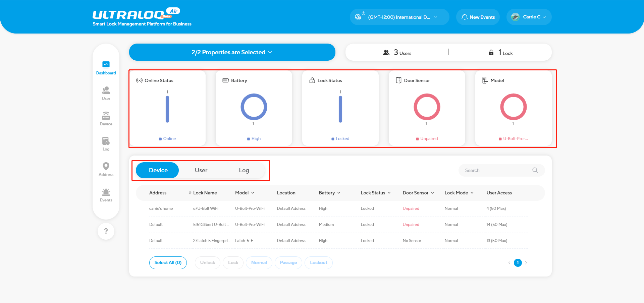Click the Online Status signal icon
This screenshot has width=644, height=303.
pyautogui.click(x=139, y=80)
